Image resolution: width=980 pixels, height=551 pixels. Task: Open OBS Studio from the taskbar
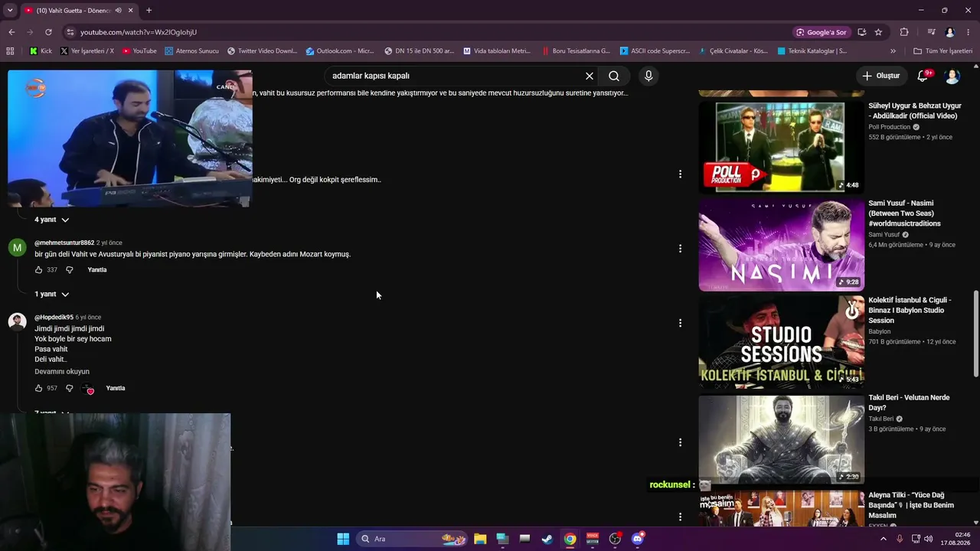pos(615,539)
